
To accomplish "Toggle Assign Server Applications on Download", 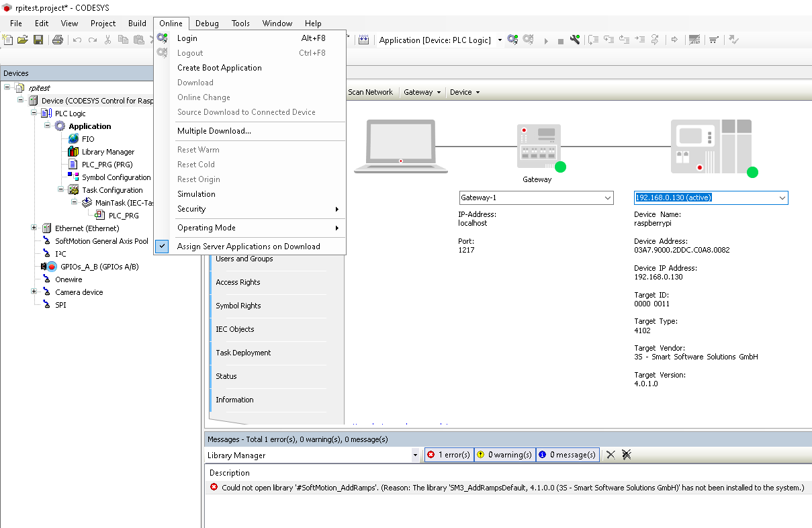I will click(x=249, y=247).
